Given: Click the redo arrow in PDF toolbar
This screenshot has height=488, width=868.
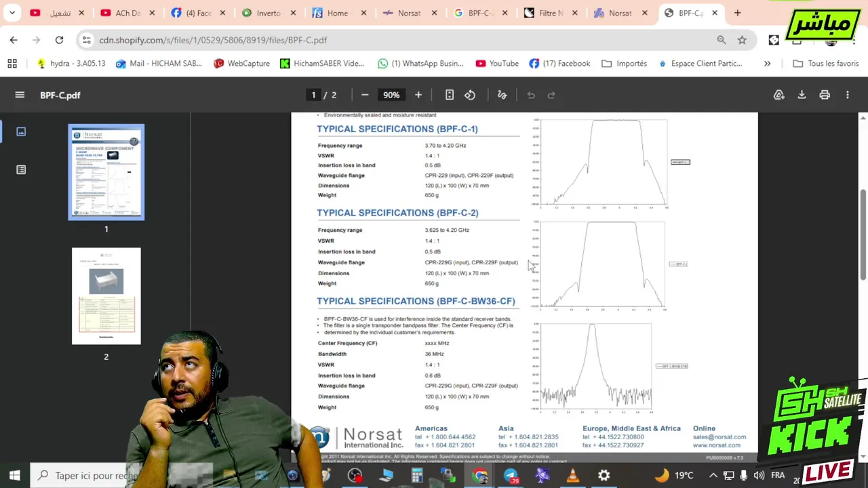Looking at the screenshot, I should coord(551,95).
